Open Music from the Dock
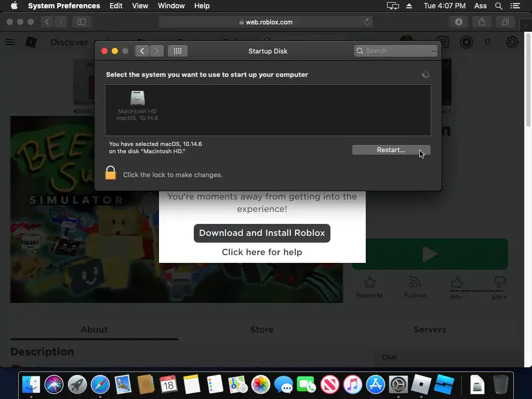 tap(353, 384)
